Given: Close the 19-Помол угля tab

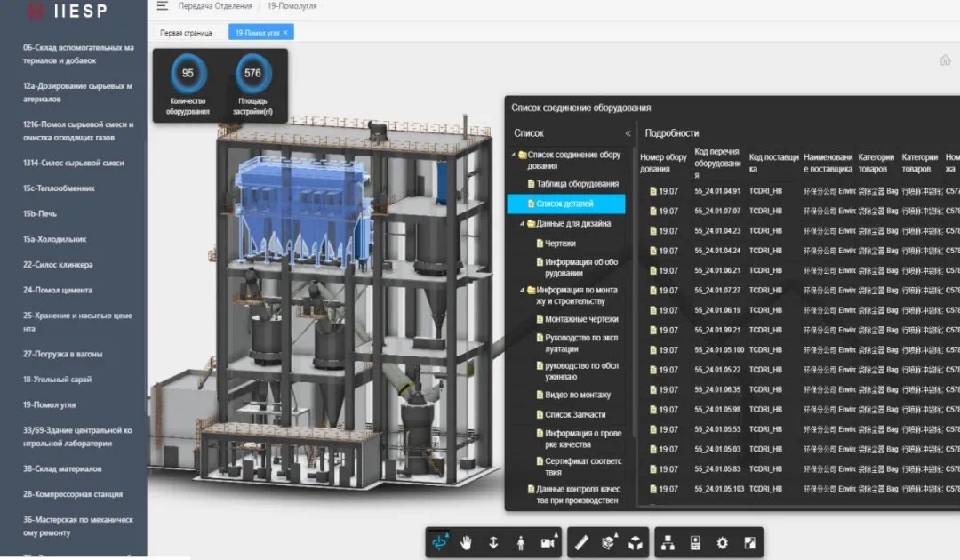Looking at the screenshot, I should coord(285,33).
